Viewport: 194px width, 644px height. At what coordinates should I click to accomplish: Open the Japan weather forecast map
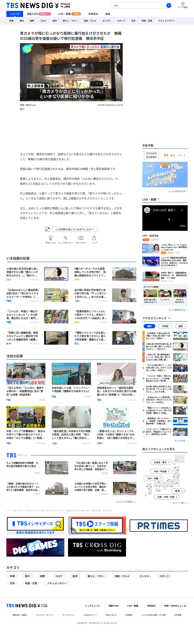[165, 174]
